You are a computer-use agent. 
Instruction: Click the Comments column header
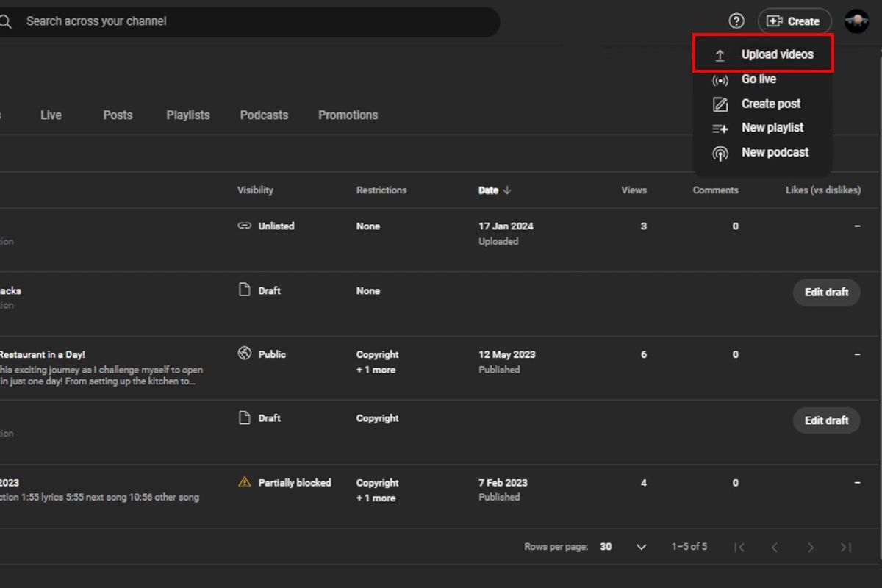pyautogui.click(x=715, y=190)
